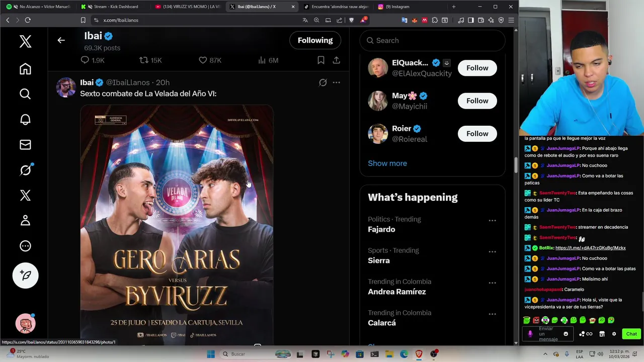Image resolution: width=644 pixels, height=362 pixels.
Task: Click the compose post round button
Action: [25, 275]
